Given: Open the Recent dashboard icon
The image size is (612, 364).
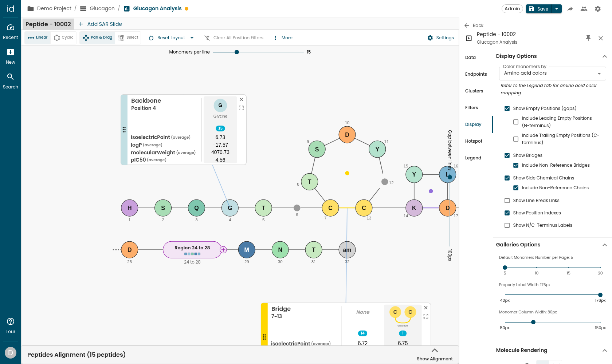Looking at the screenshot, I should tap(11, 28).
